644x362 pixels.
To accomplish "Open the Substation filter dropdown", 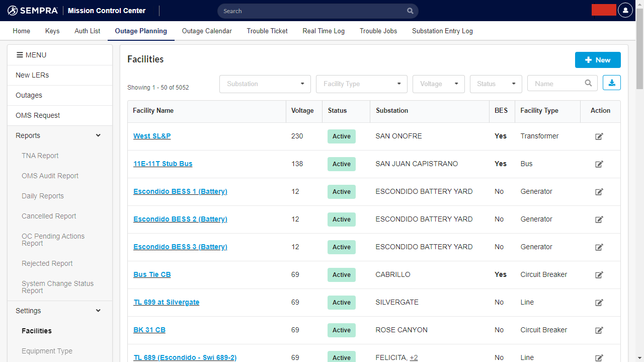I will tap(265, 84).
